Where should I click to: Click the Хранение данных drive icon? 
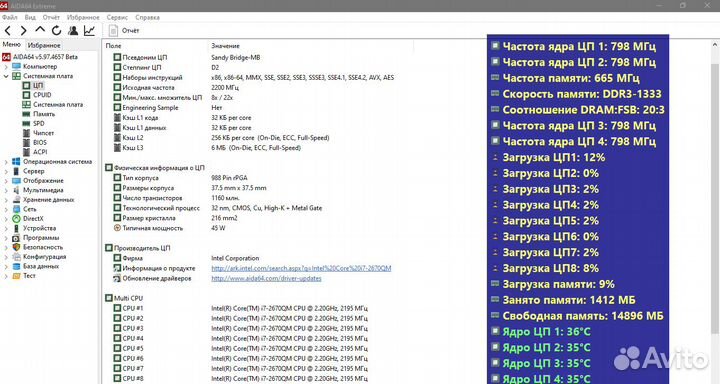16,200
